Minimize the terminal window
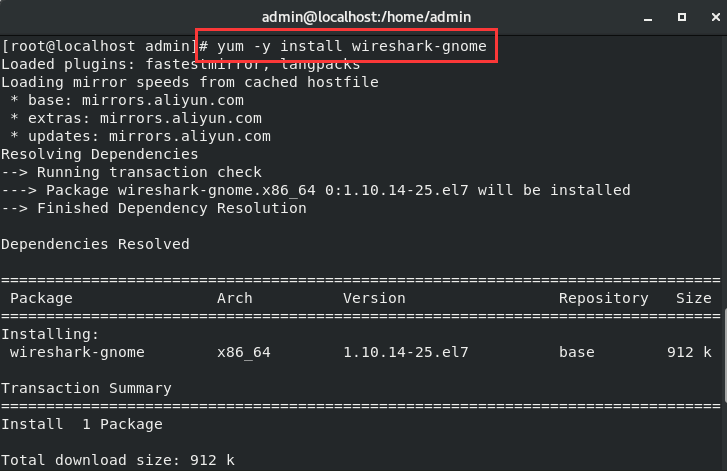727x471 pixels. [648, 18]
